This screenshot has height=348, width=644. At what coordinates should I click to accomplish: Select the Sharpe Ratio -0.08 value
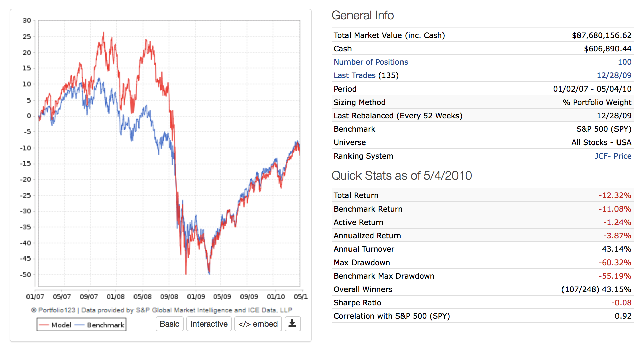point(621,303)
